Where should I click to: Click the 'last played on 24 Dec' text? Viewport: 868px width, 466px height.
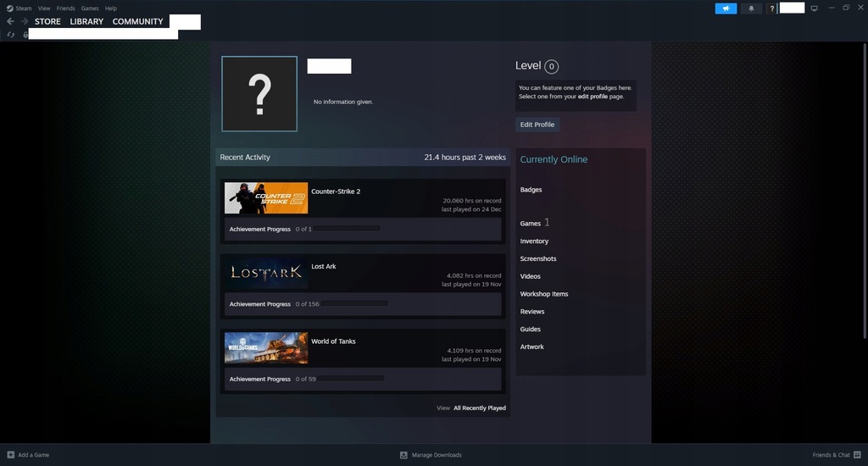coord(471,209)
